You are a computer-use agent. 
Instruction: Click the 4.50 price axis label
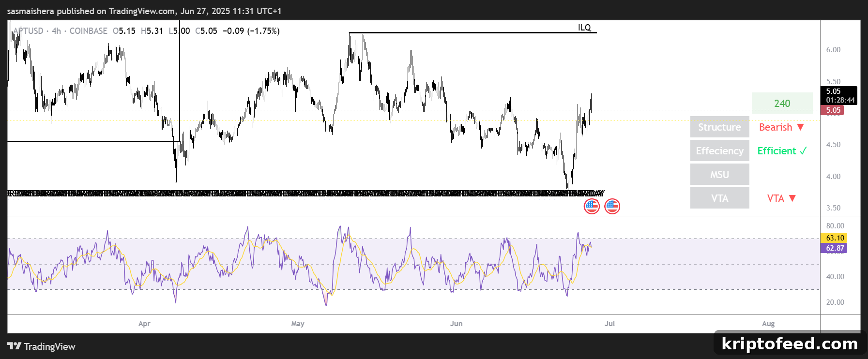click(x=833, y=145)
